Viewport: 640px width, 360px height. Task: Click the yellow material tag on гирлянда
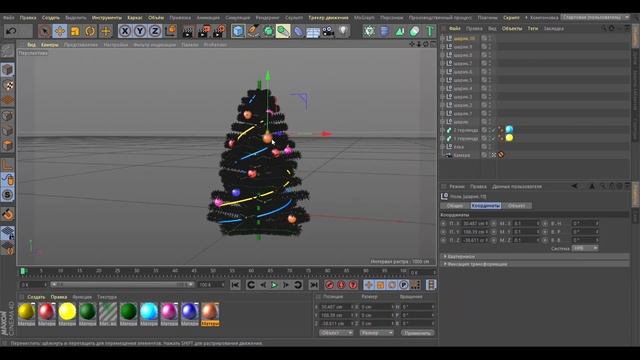[509, 138]
